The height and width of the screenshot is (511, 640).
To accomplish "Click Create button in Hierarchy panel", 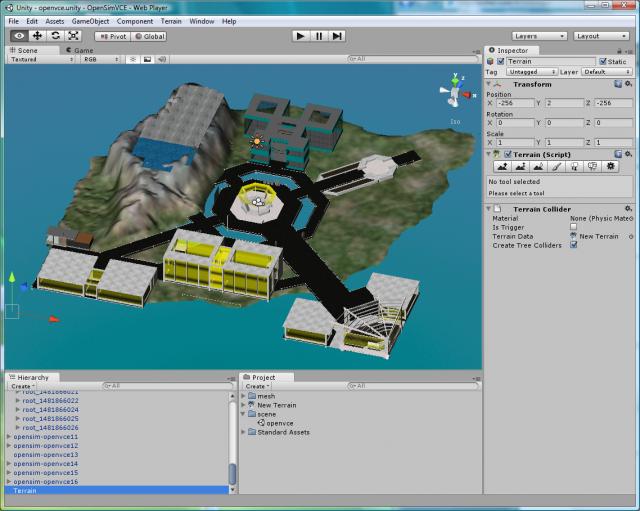I will (x=22, y=386).
